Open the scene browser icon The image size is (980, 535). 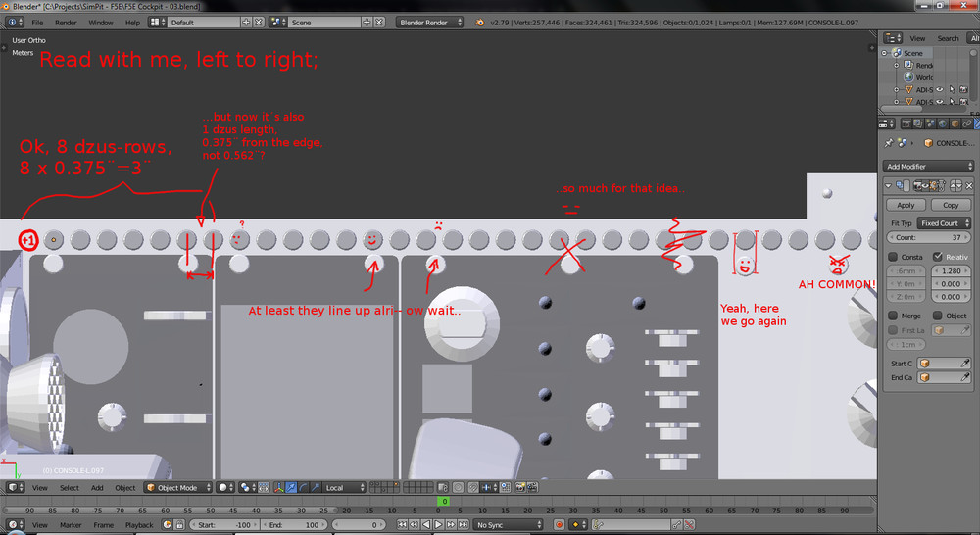277,22
